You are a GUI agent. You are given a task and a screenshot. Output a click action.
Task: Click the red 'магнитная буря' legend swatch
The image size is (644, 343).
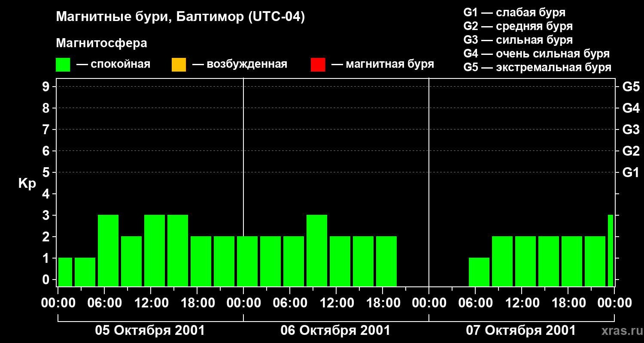click(x=318, y=65)
